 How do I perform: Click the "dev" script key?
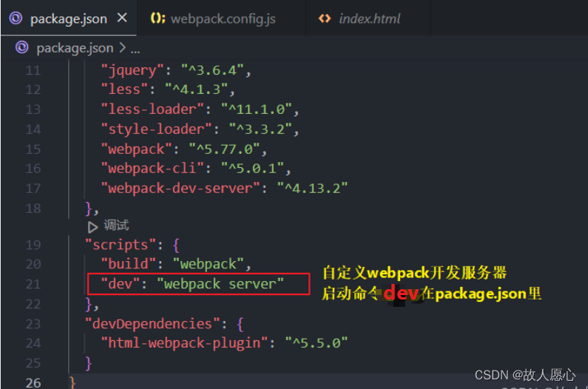[120, 283]
